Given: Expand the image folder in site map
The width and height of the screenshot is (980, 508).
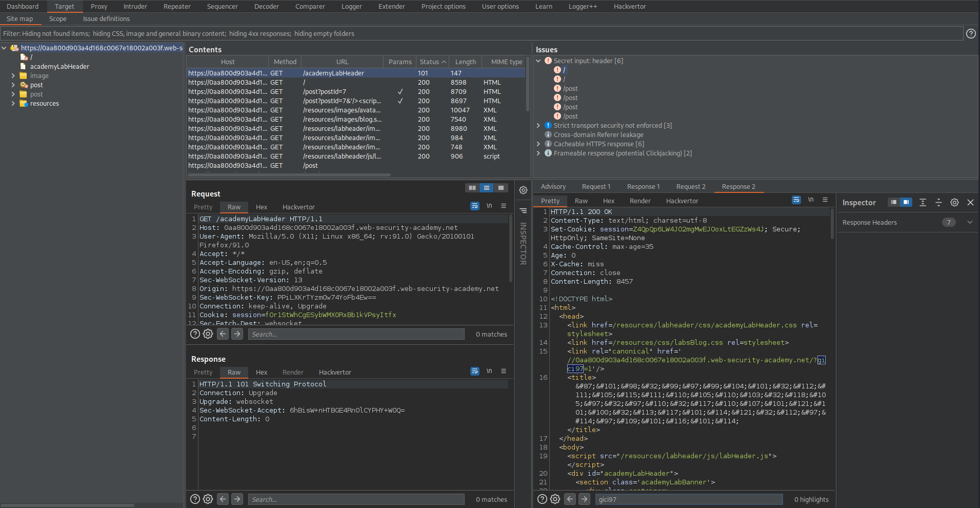Looking at the screenshot, I should click(x=13, y=75).
